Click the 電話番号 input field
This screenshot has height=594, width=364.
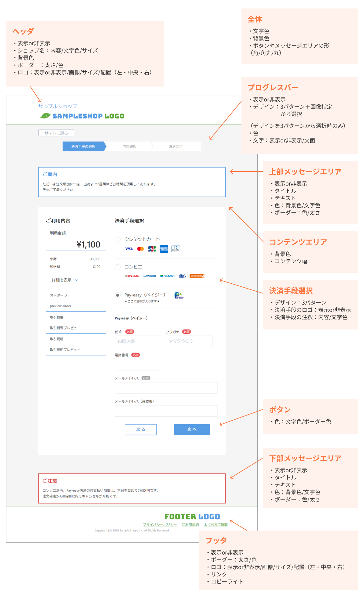(x=138, y=364)
